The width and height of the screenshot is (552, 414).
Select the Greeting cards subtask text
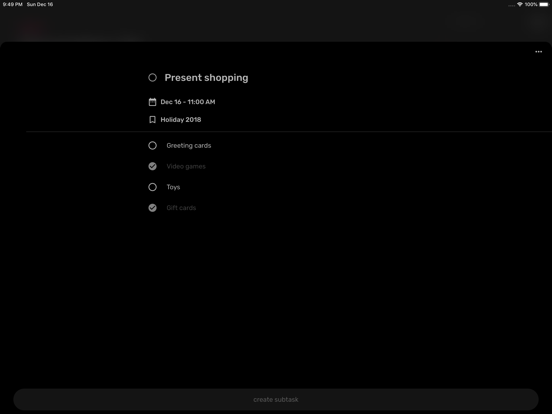[x=189, y=145]
